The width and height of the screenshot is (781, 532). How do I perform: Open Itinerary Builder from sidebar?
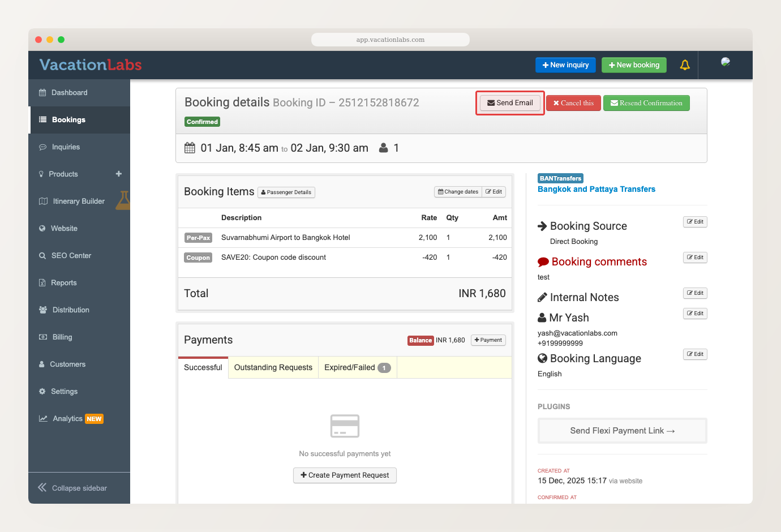coord(79,201)
